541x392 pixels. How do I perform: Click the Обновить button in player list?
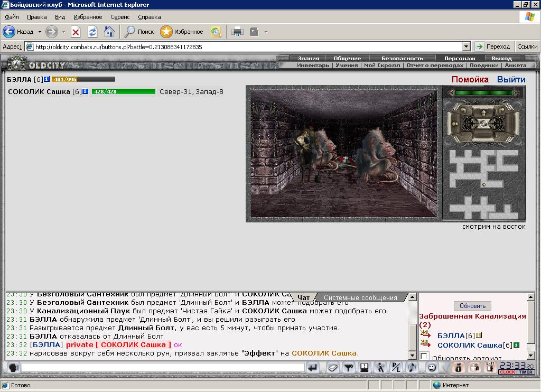(x=472, y=306)
